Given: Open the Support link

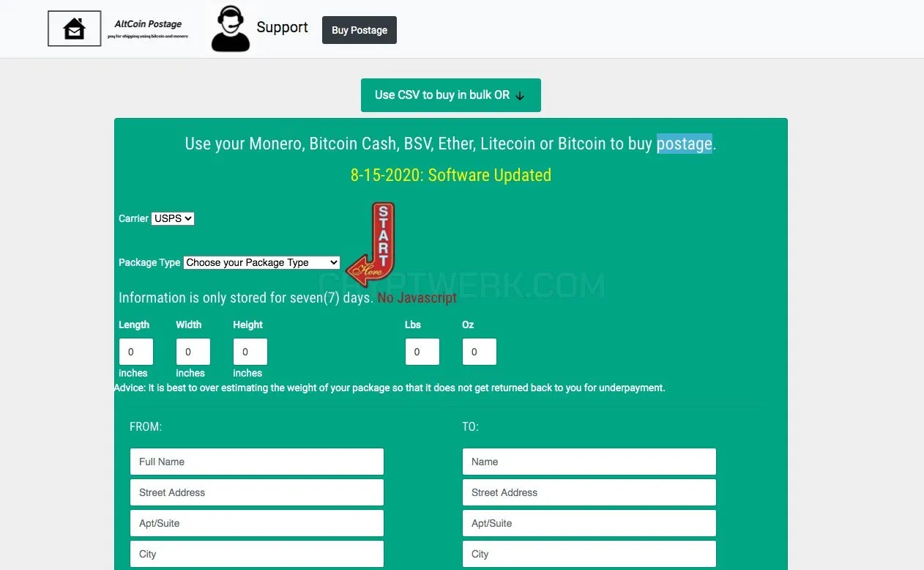Looking at the screenshot, I should click(282, 28).
